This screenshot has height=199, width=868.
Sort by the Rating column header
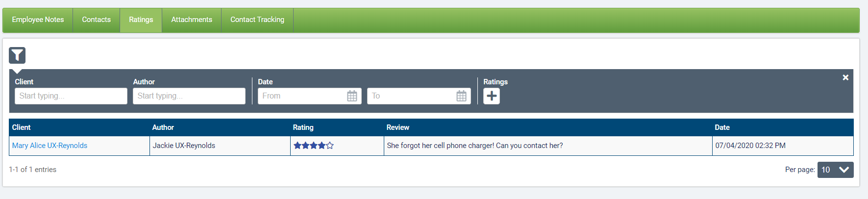303,127
